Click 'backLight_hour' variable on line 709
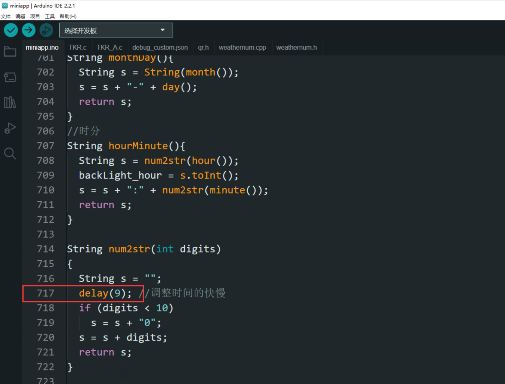Screen dimensions: 505x384 coord(120,175)
